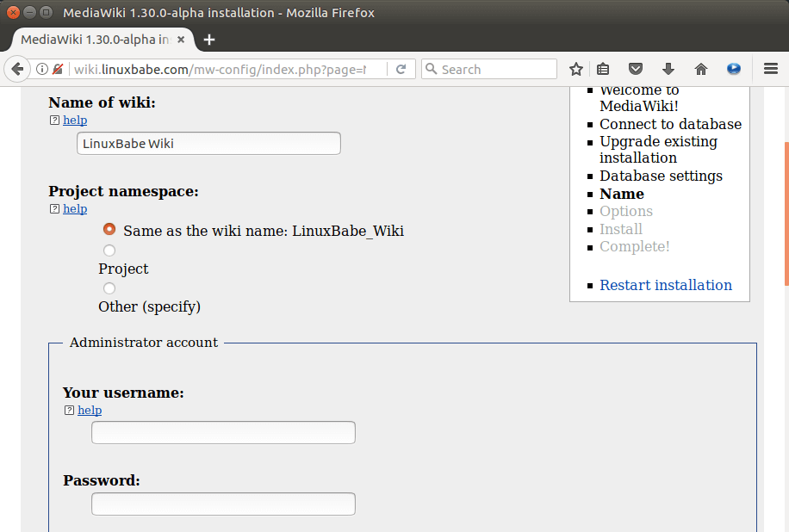Viewport: 789px width, 532px height.
Task: Select the 'Other (specify)' radio button
Action: (109, 288)
